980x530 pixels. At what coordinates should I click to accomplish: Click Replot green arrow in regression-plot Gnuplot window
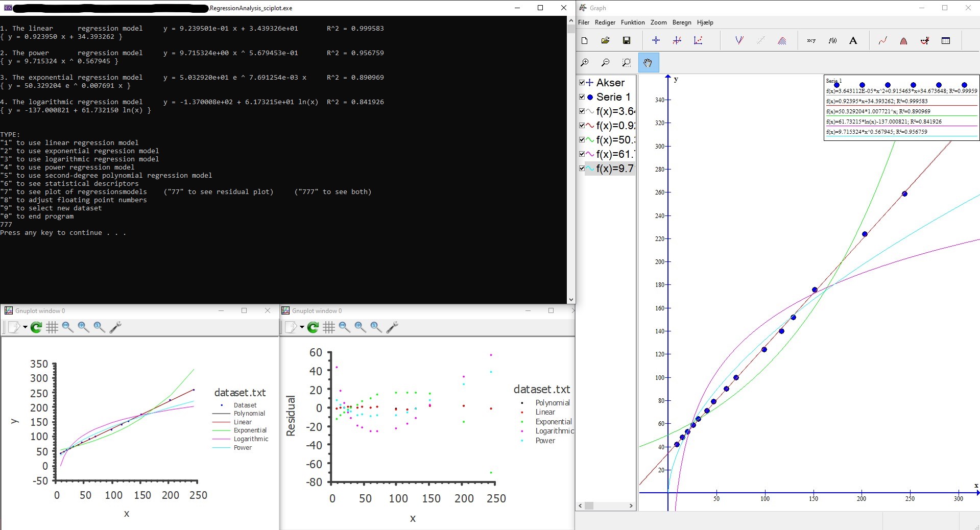[36, 327]
